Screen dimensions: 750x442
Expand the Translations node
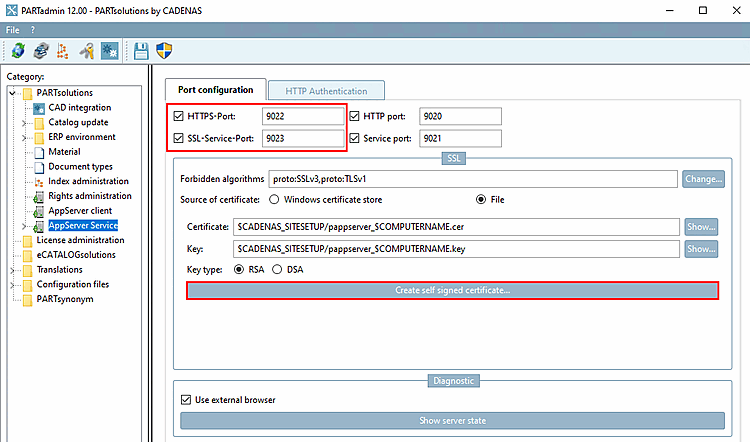(13, 270)
